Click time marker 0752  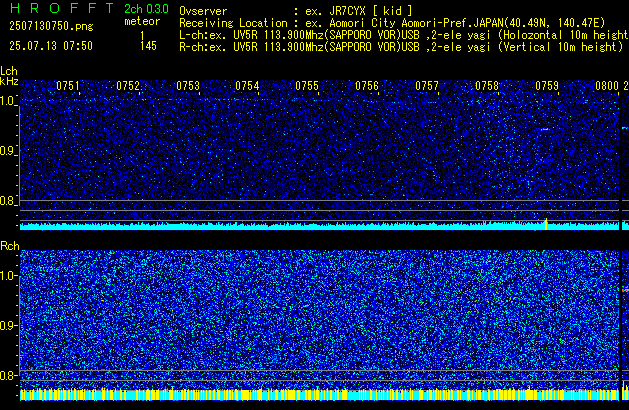pos(128,86)
